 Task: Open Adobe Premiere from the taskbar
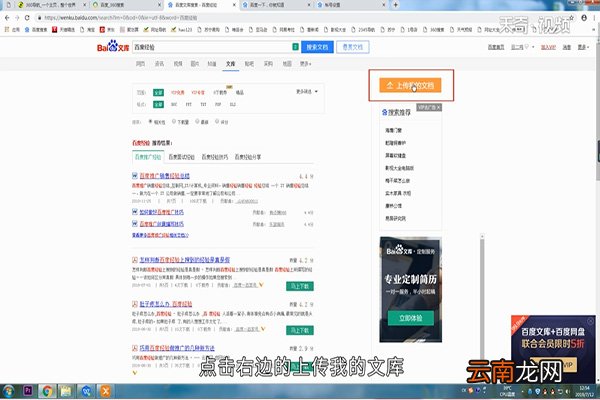click(x=28, y=391)
